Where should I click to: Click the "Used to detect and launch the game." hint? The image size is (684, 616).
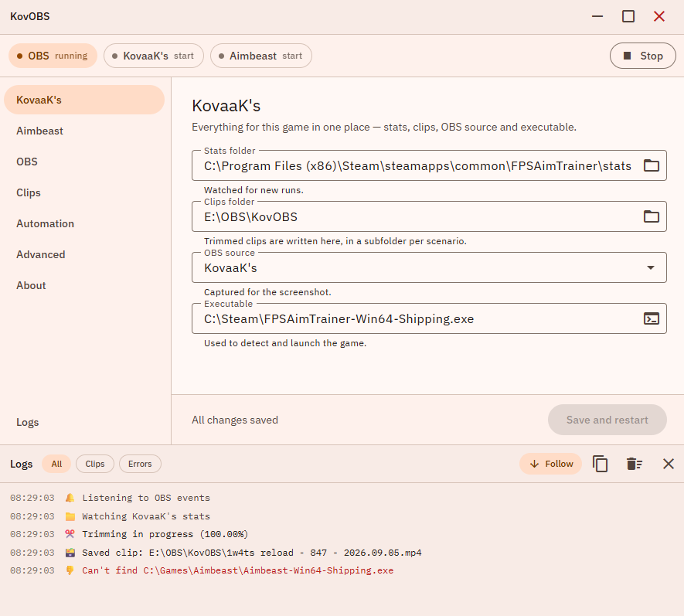tap(285, 343)
